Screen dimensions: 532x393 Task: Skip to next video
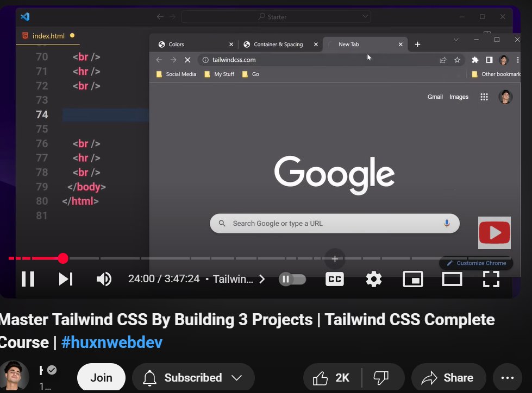point(66,279)
